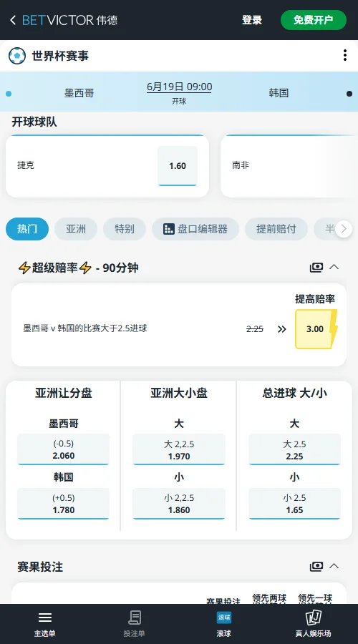Open the 南非 kickoff team card
Image resolution: width=358 pixels, height=644 pixels.
(x=289, y=166)
